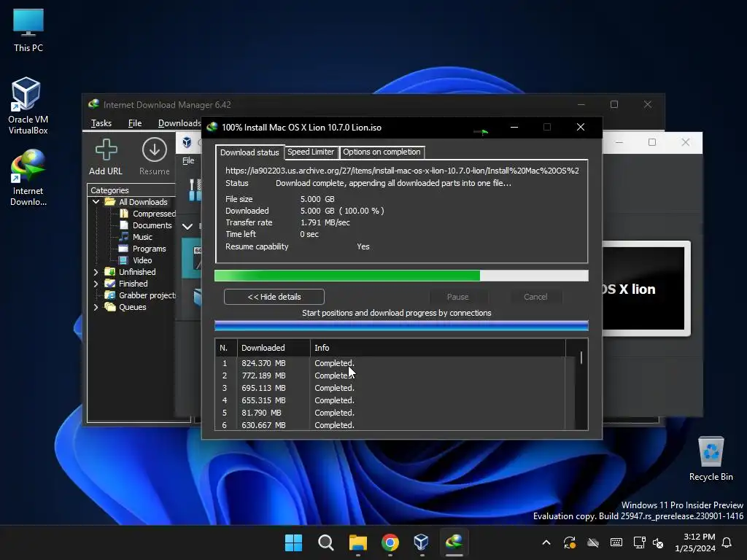Image resolution: width=747 pixels, height=560 pixels.
Task: Select Compressed category folder icon
Action: tap(124, 214)
